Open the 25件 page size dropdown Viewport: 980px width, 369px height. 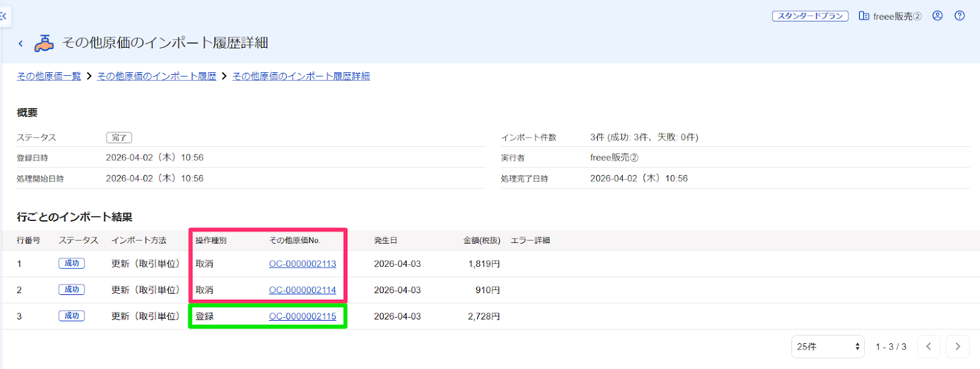pyautogui.click(x=827, y=346)
